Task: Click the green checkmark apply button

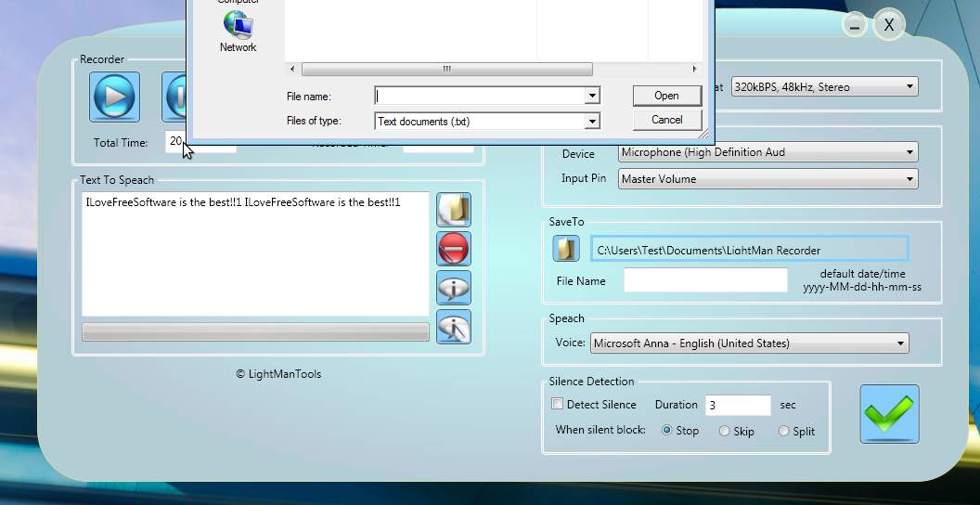Action: click(x=889, y=414)
